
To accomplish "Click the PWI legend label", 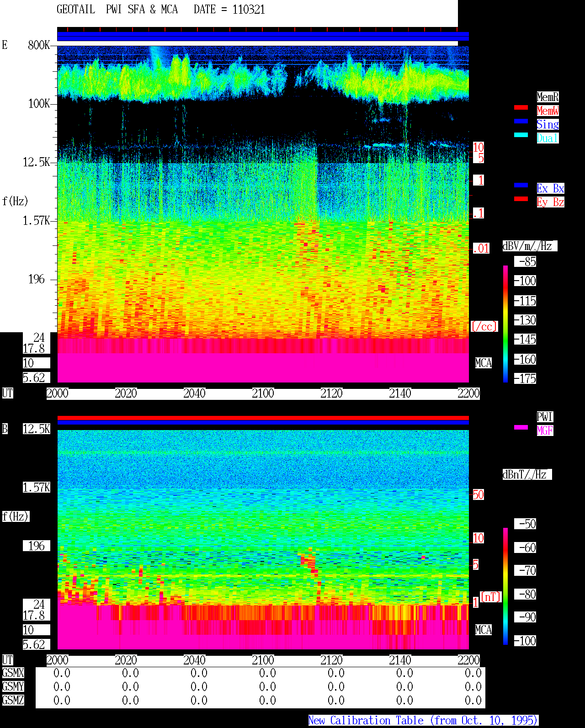I will coord(545,417).
